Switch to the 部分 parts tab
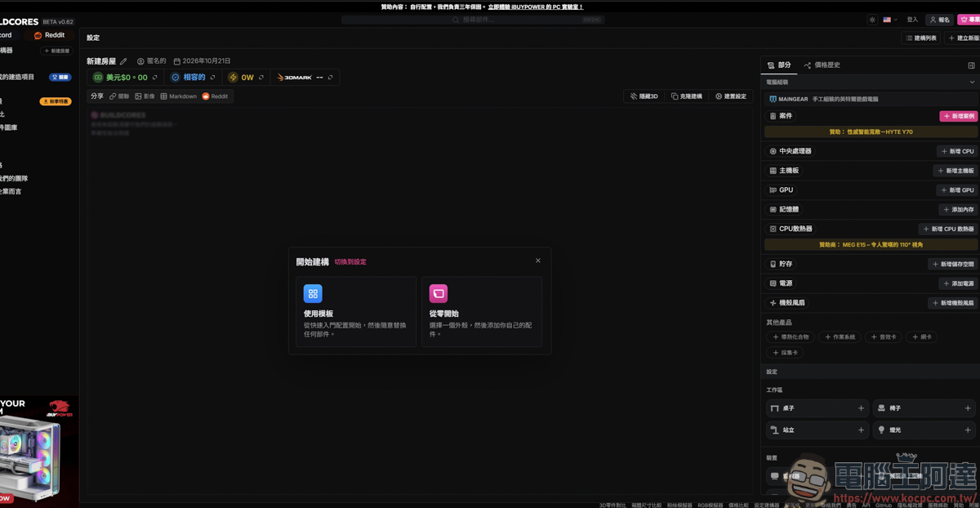The height and width of the screenshot is (508, 980). click(779, 65)
